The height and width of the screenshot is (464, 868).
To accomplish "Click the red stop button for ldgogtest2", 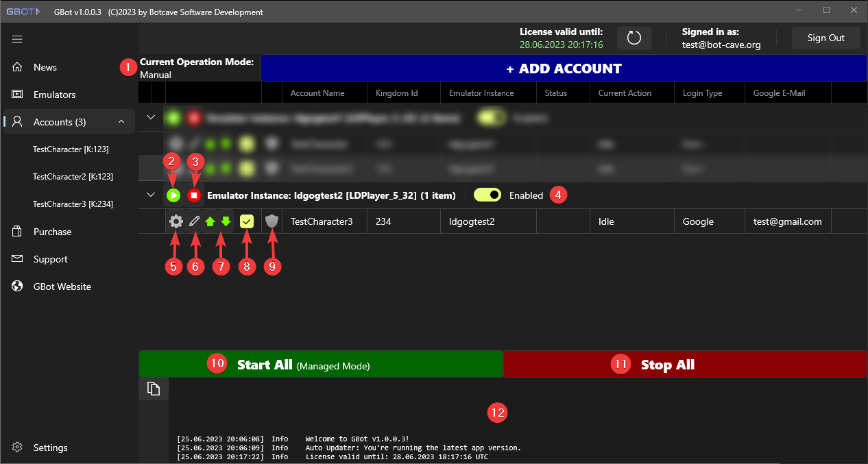I will point(194,195).
